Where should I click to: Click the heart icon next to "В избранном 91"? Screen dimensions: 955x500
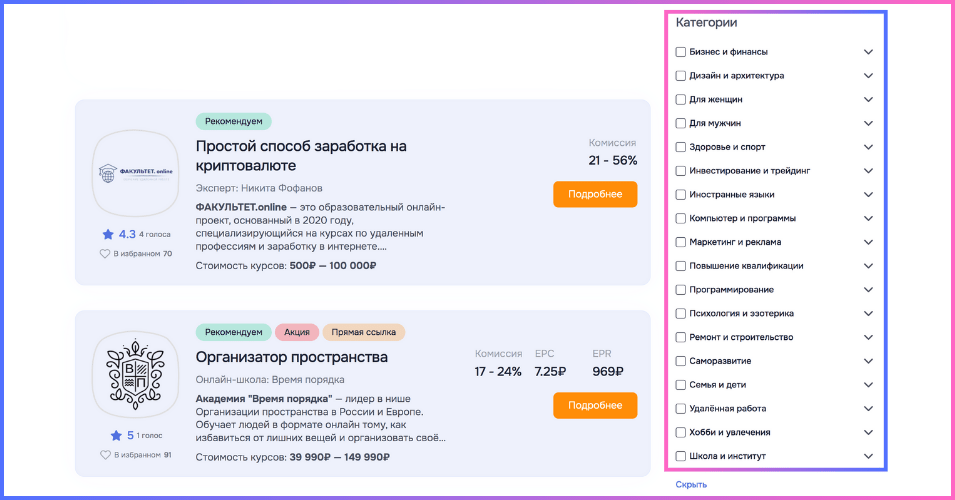tap(105, 455)
